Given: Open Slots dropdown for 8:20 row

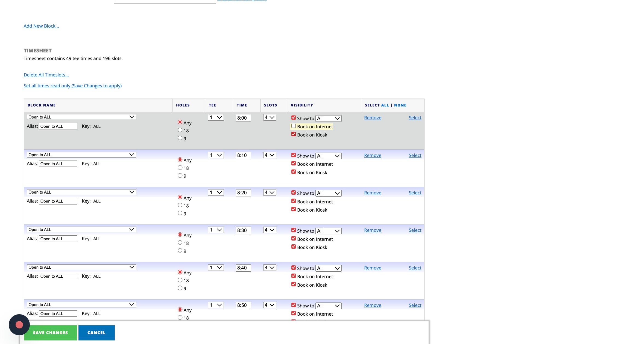Looking at the screenshot, I should [270, 193].
